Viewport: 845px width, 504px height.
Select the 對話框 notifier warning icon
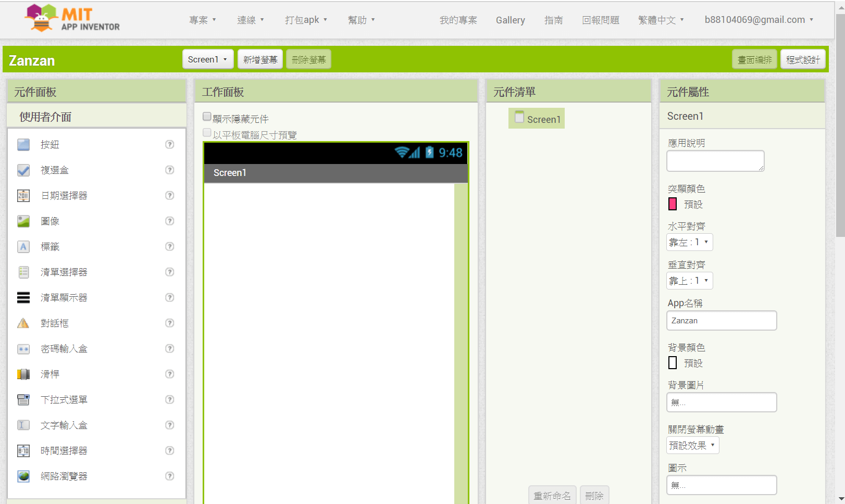[x=23, y=323]
